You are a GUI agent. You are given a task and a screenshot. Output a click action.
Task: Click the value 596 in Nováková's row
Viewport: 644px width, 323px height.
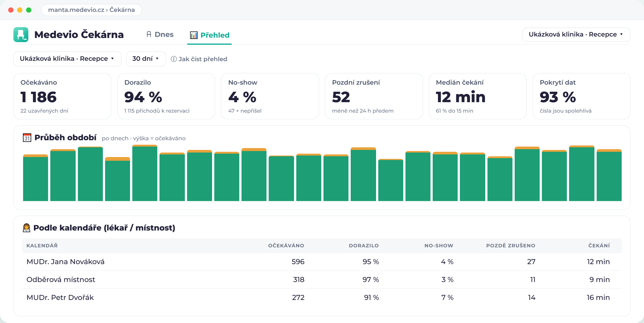point(298,262)
